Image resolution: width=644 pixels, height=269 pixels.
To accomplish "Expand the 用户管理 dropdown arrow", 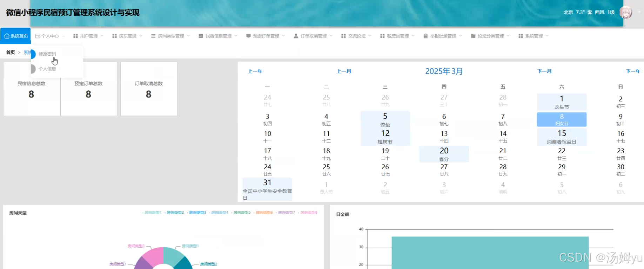I will click(102, 36).
